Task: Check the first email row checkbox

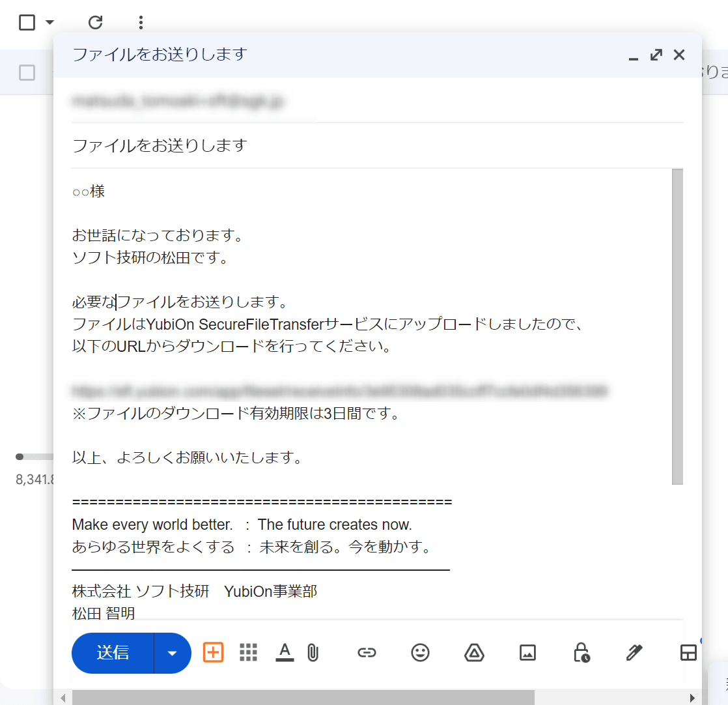Action: point(27,72)
